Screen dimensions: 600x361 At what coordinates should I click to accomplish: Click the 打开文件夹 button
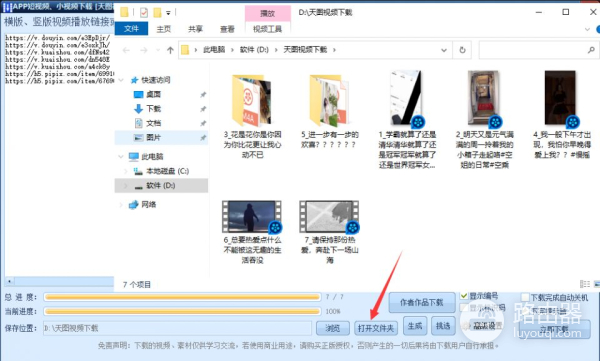tap(376, 328)
